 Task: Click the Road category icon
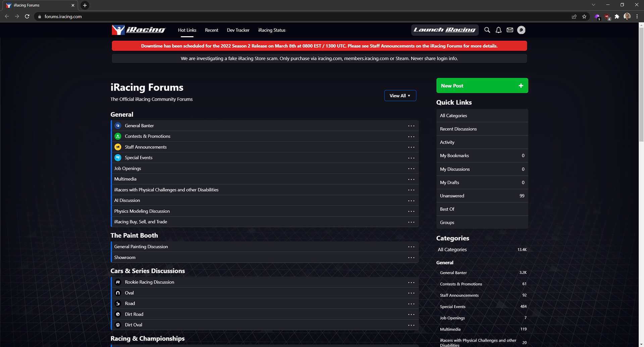pyautogui.click(x=118, y=303)
